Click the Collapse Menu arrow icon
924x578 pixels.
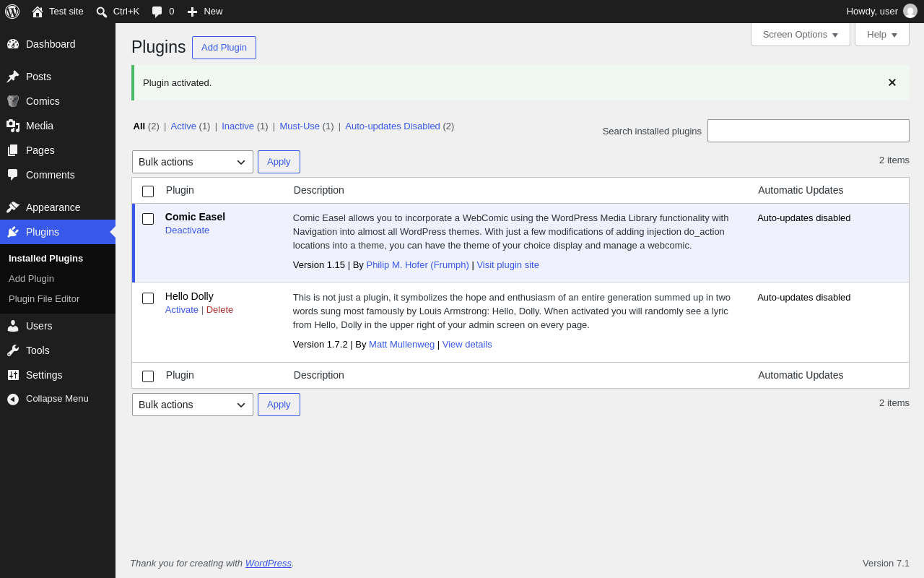pos(13,399)
